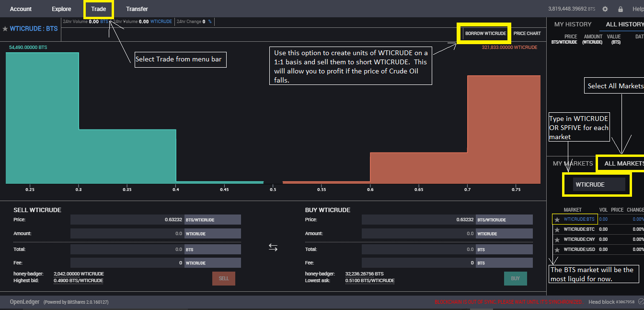Screen dimensions: 644x310
Task: Click the highest bid 0.4900 BTS/WTICRUDE link
Action: point(79,280)
